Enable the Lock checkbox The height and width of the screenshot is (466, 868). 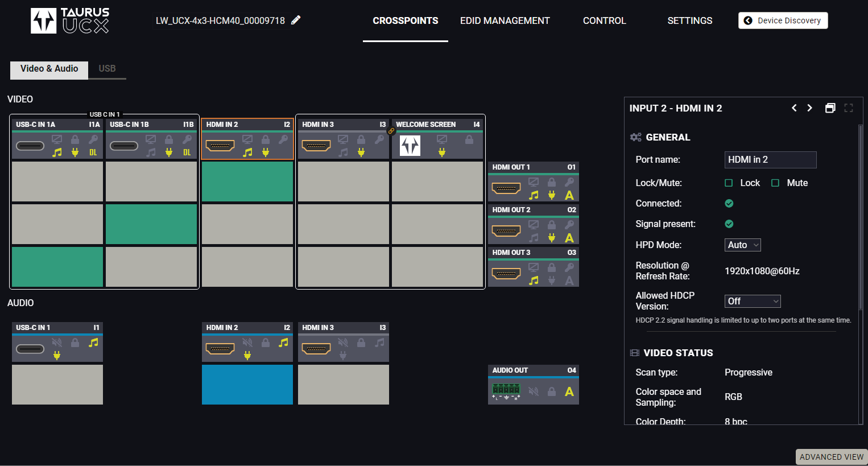[x=729, y=183]
